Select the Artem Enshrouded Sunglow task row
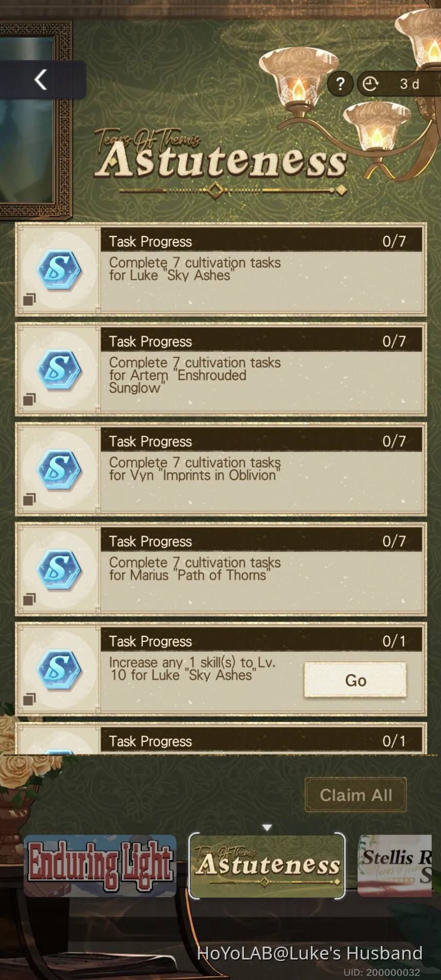 coord(221,369)
